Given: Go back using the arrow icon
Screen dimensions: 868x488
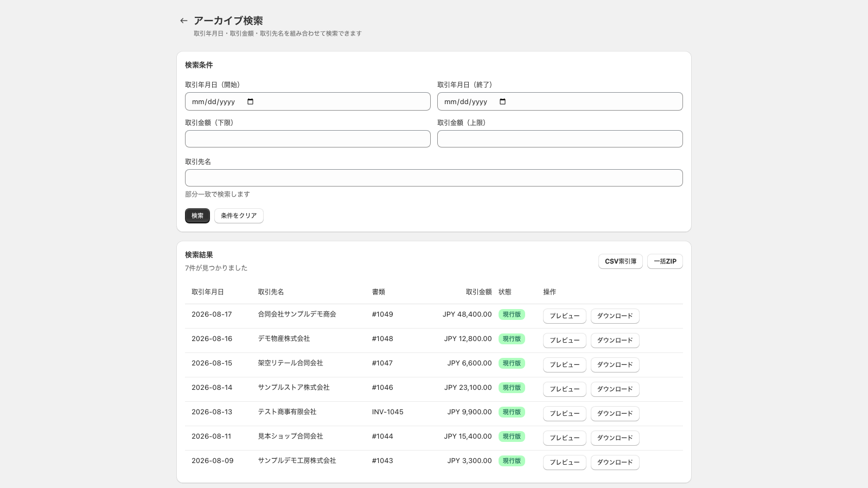Looking at the screenshot, I should 184,21.
